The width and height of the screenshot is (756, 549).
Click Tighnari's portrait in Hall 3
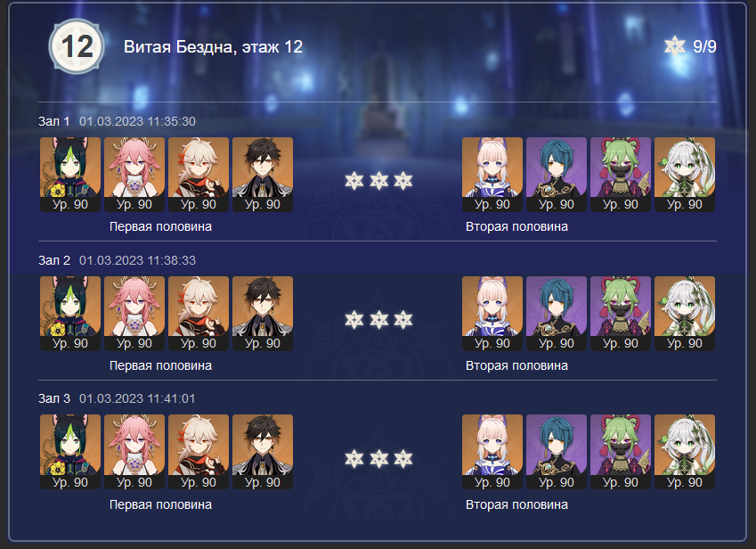70,452
